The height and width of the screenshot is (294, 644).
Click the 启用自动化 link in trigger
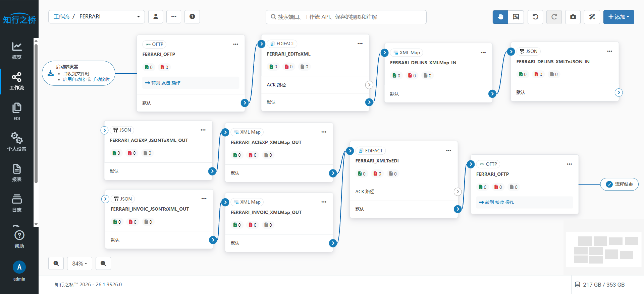click(74, 80)
